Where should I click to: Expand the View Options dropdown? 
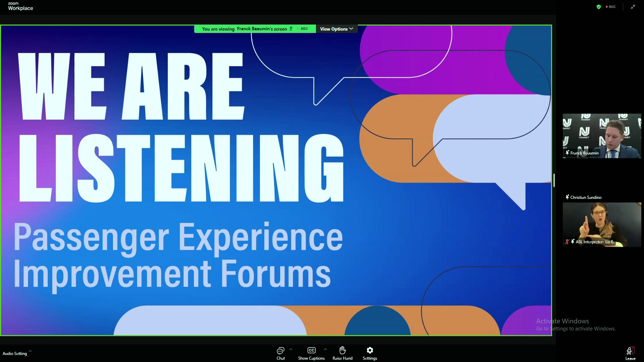pyautogui.click(x=336, y=29)
